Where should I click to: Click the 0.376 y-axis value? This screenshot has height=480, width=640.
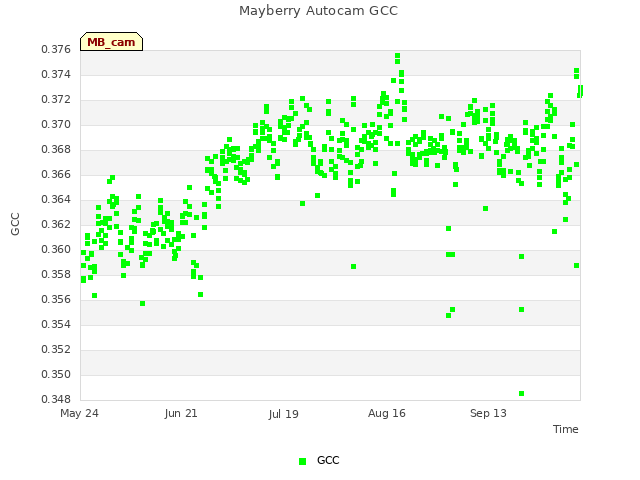56,49
